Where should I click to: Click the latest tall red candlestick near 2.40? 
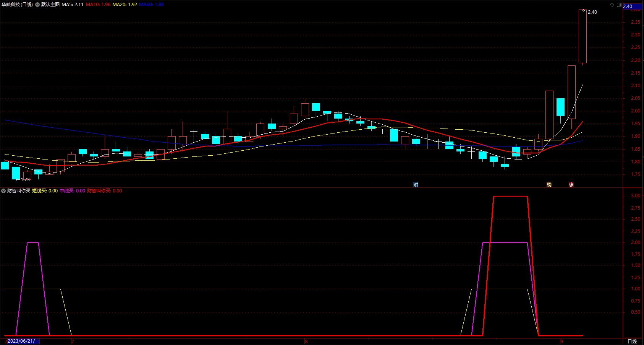tap(583, 36)
